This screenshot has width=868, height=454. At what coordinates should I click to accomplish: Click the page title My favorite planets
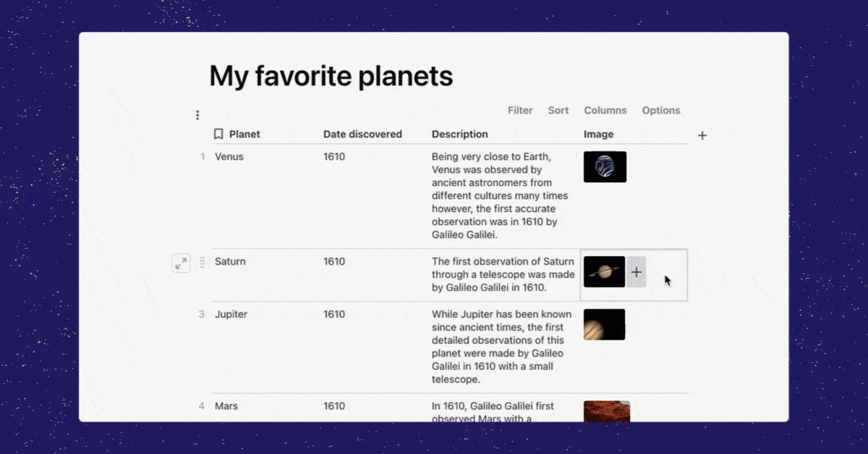tap(331, 76)
